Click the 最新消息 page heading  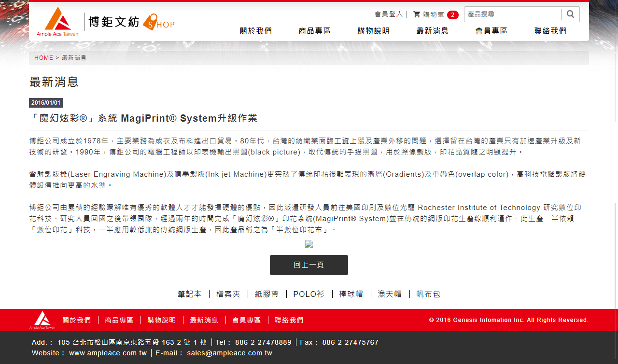[54, 82]
